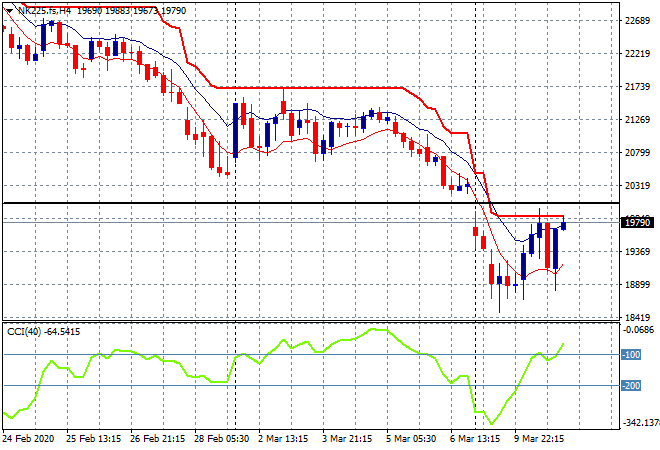Click the 25 Feb 13:15 time label
660x450 pixels.
[x=93, y=438]
